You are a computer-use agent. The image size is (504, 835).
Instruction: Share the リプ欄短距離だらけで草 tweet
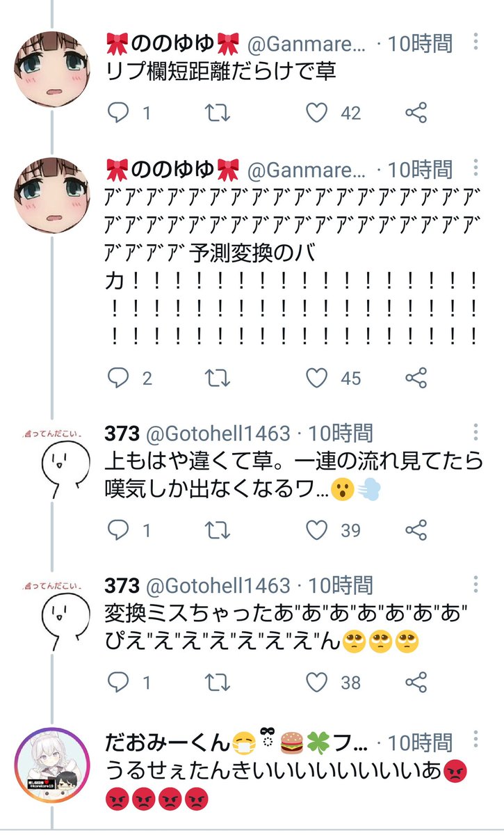pos(416,113)
